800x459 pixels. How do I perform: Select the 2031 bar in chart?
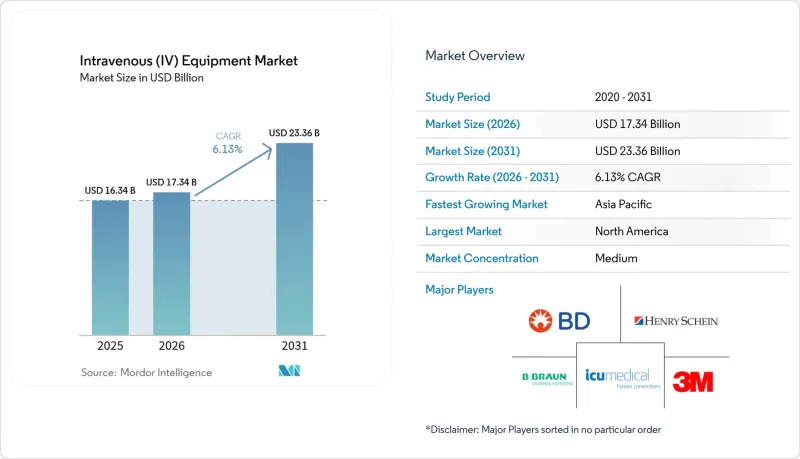(x=294, y=239)
